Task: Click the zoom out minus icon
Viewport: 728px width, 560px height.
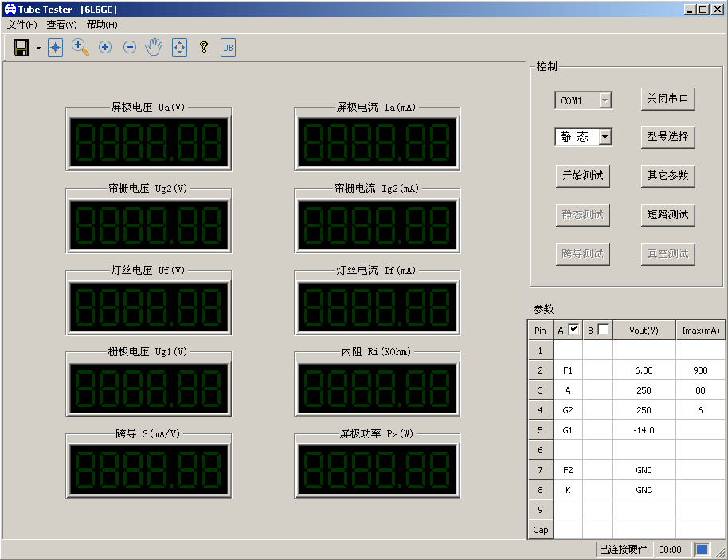Action: pos(130,48)
